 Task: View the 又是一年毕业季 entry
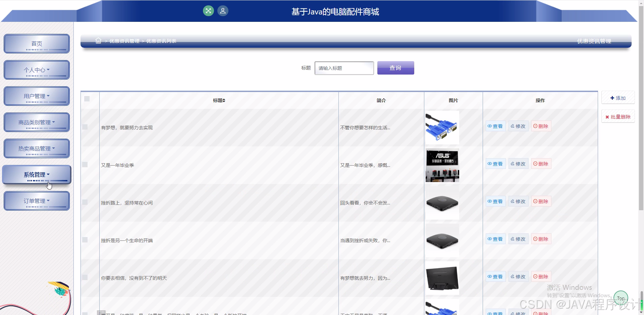click(495, 164)
